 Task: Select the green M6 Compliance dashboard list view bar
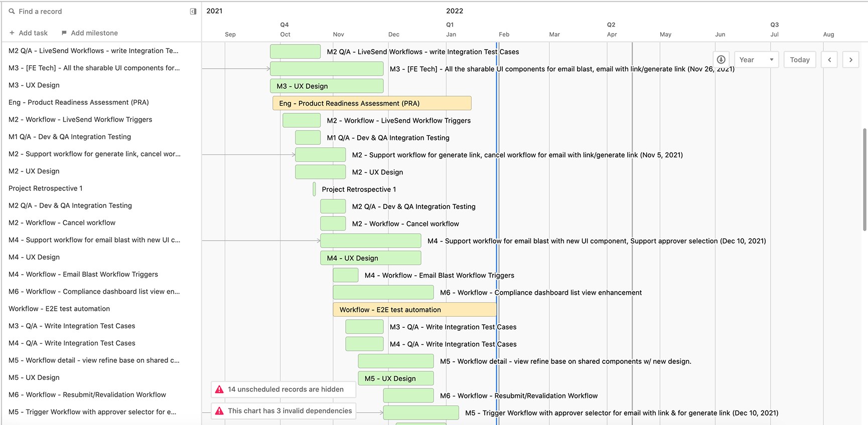pos(383,292)
